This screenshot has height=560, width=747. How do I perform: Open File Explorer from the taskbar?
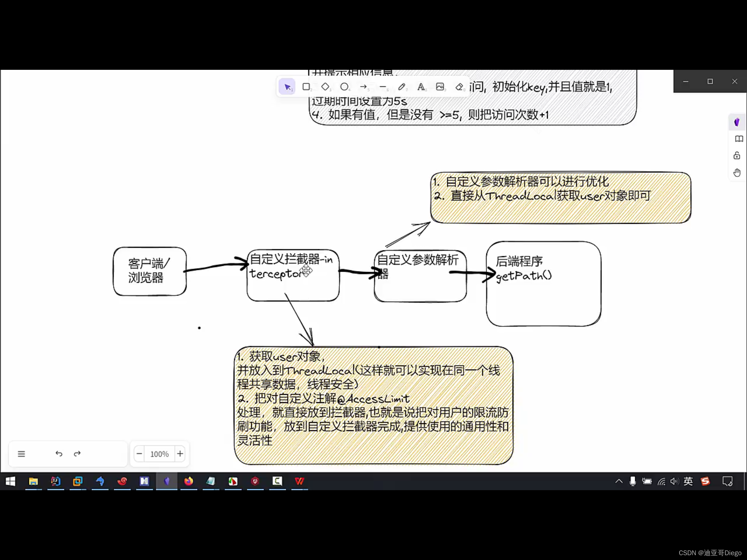click(x=33, y=481)
